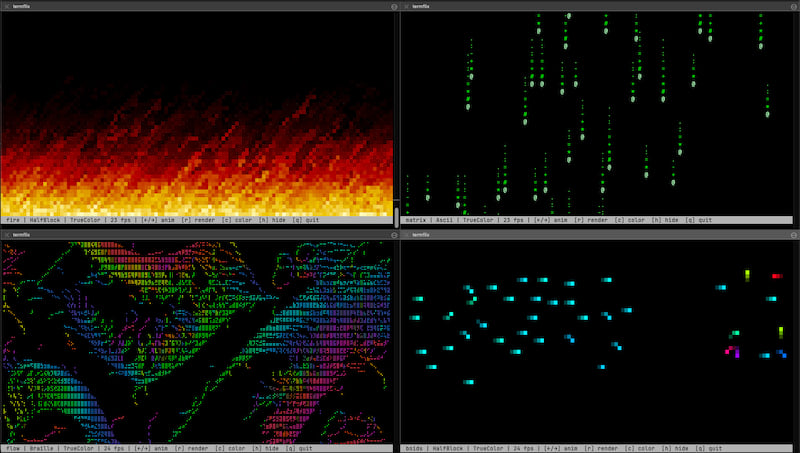Click 'HalfBlock' render mode in boids pane

(448, 449)
